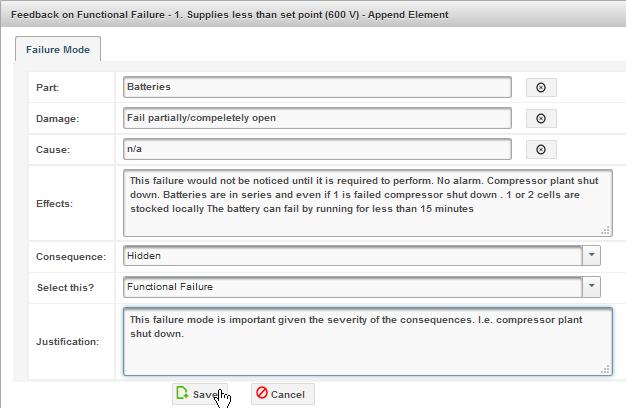Open the Hidden consequence combo box
The height and width of the screenshot is (408, 626).
pos(352,256)
